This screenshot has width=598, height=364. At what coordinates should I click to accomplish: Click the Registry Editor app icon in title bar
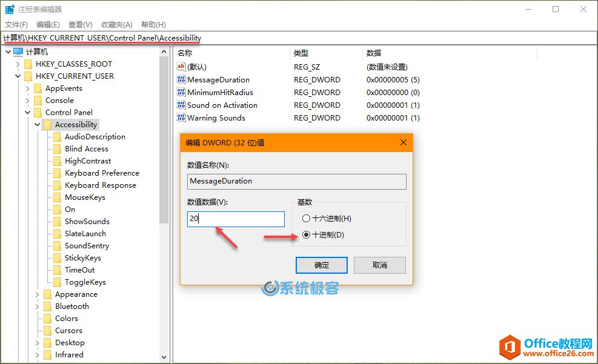click(10, 9)
